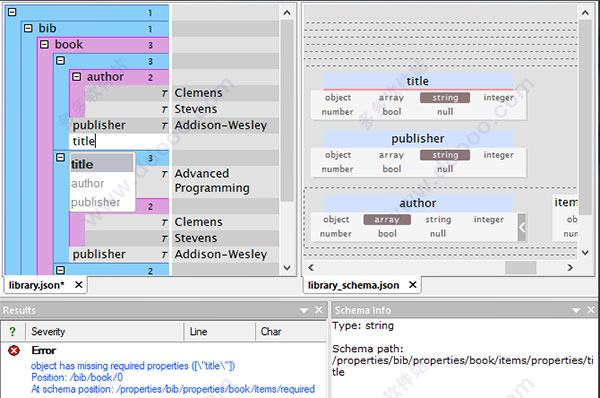600x398 pixels.
Task: Sort results by the Char column
Action: click(290, 331)
